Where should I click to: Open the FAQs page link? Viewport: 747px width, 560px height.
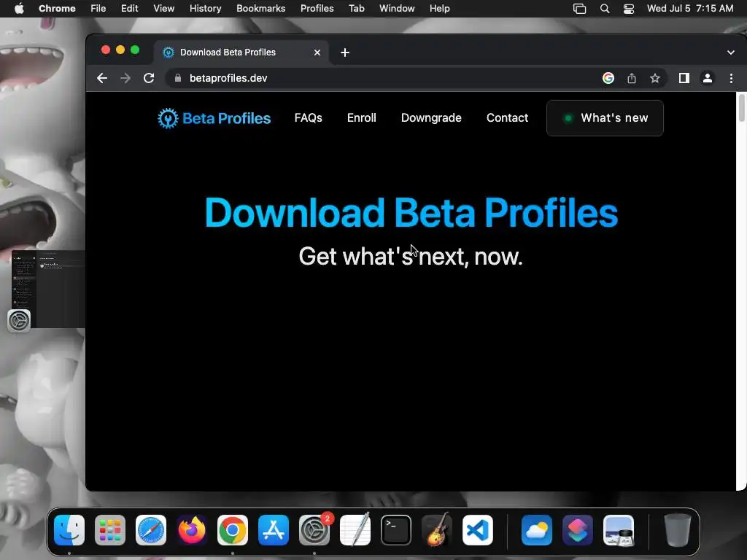tap(309, 118)
